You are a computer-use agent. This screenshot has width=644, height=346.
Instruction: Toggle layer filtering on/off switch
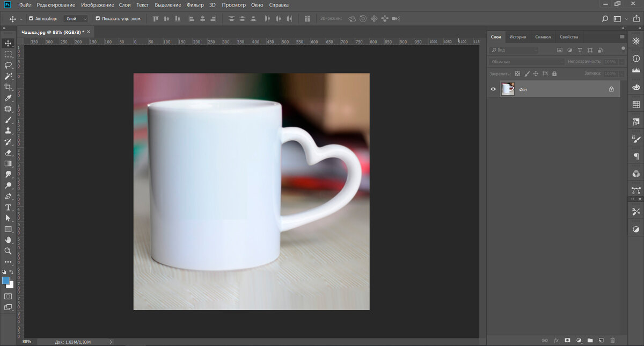(623, 48)
